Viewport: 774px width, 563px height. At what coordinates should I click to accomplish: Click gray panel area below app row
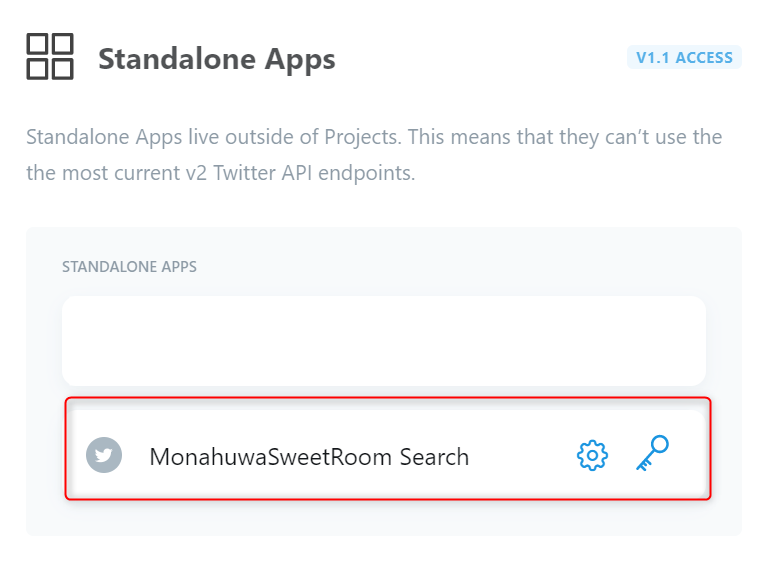pyautogui.click(x=383, y=518)
